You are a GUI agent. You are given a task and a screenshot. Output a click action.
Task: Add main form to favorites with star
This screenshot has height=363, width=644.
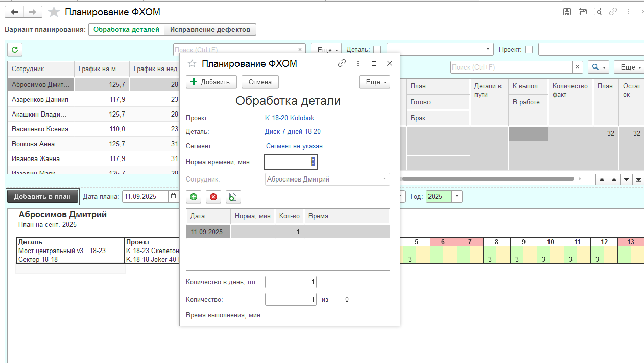point(54,12)
